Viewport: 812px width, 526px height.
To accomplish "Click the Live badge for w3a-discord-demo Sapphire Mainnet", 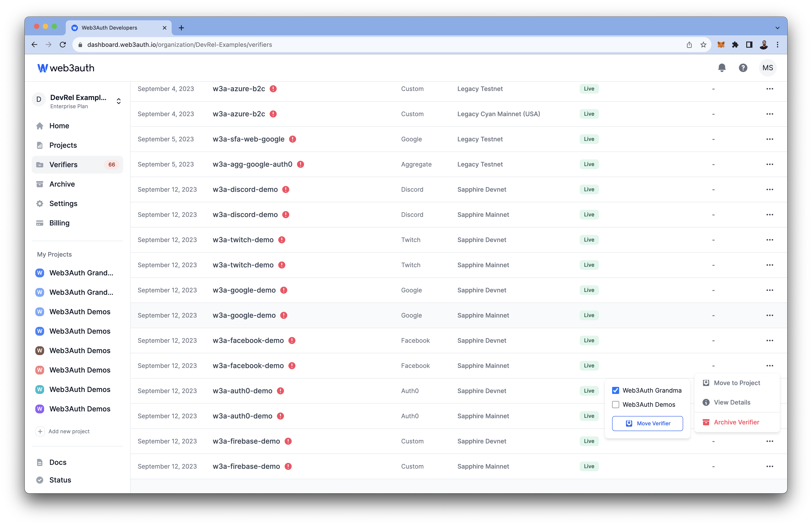I will [x=589, y=215].
